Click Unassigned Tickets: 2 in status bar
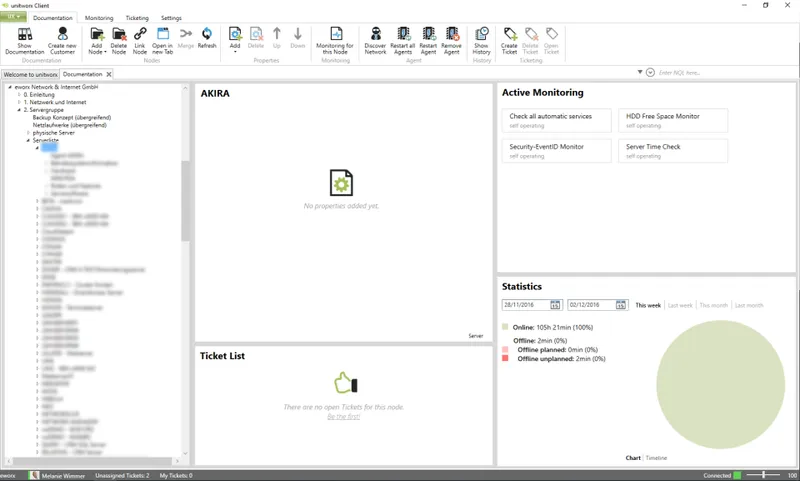The image size is (800, 481). pyautogui.click(x=122, y=475)
